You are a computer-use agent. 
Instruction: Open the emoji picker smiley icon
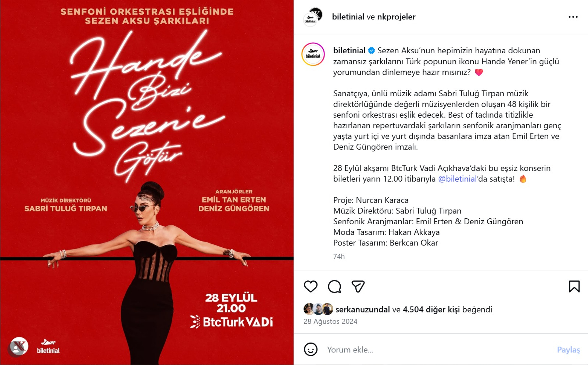(x=311, y=349)
